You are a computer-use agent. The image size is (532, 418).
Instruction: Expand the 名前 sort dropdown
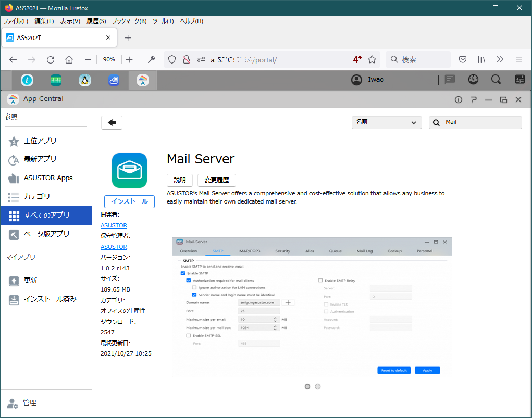click(x=387, y=122)
